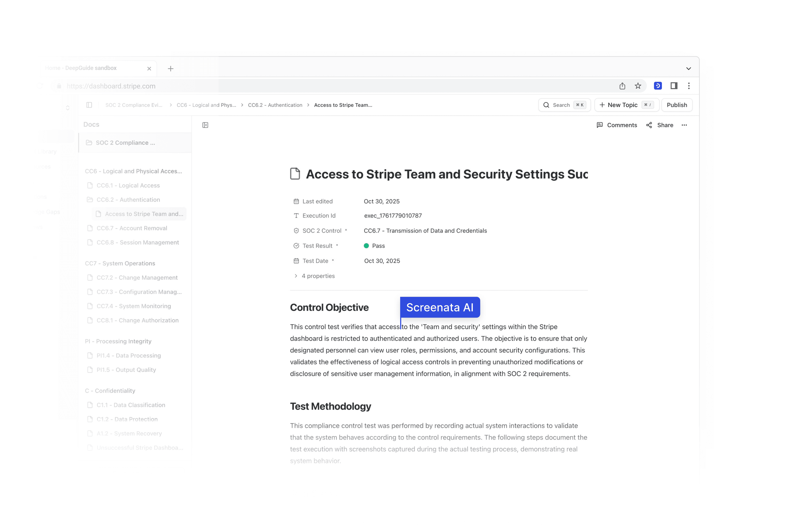
Task: Toggle the browser side panel icon
Action: [x=674, y=86]
